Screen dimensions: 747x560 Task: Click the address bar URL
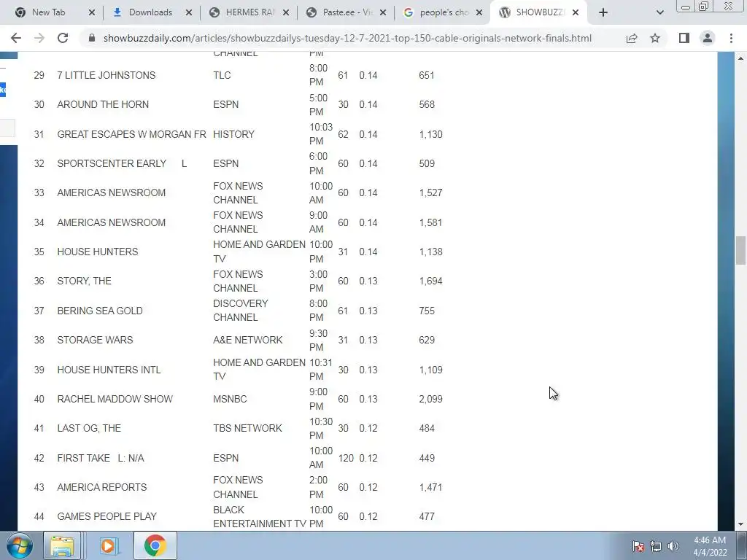pyautogui.click(x=347, y=38)
